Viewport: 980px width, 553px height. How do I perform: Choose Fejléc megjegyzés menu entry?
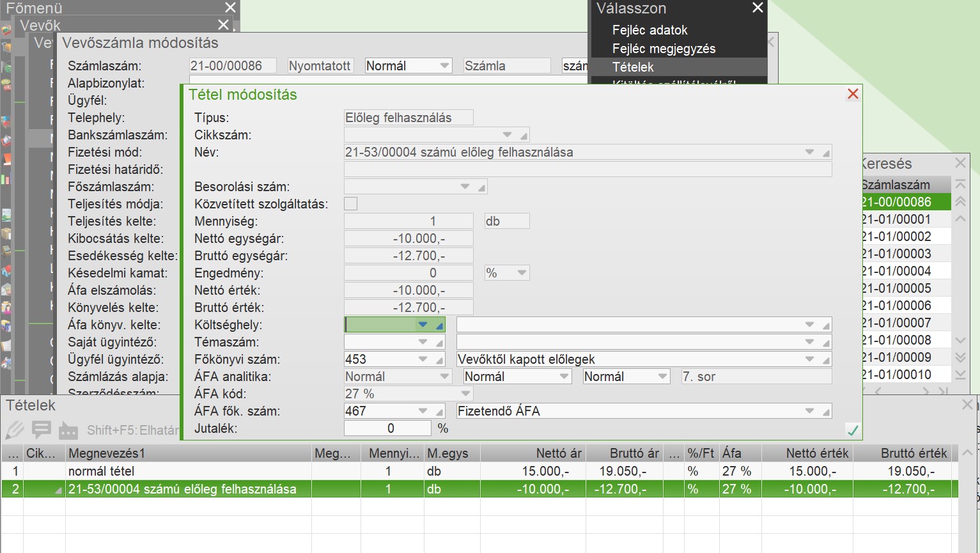point(664,49)
